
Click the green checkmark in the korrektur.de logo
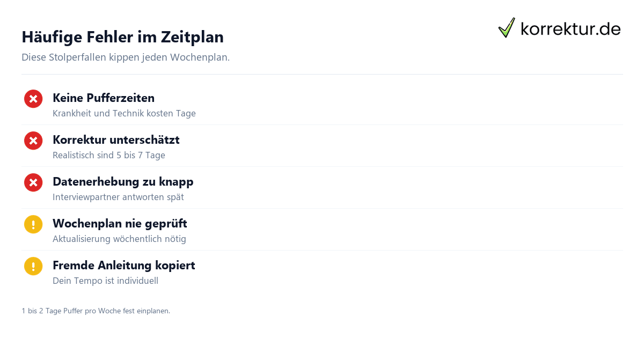pyautogui.click(x=507, y=28)
